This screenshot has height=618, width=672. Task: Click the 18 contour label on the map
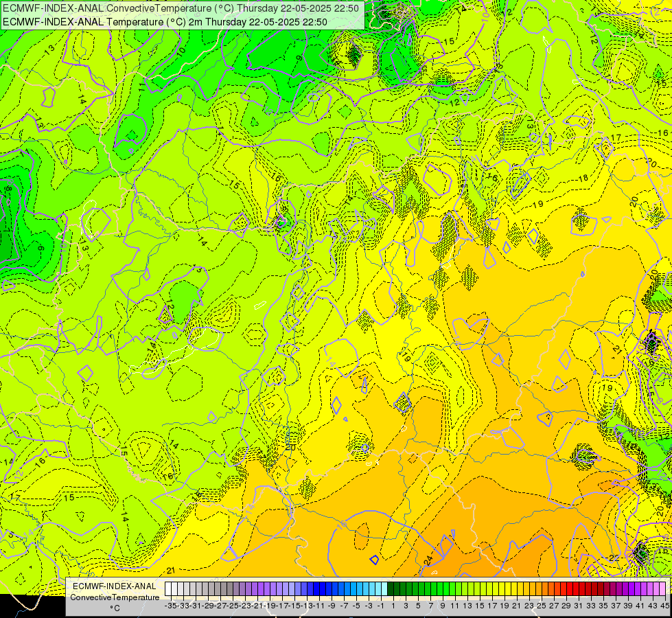pyautogui.click(x=583, y=178)
